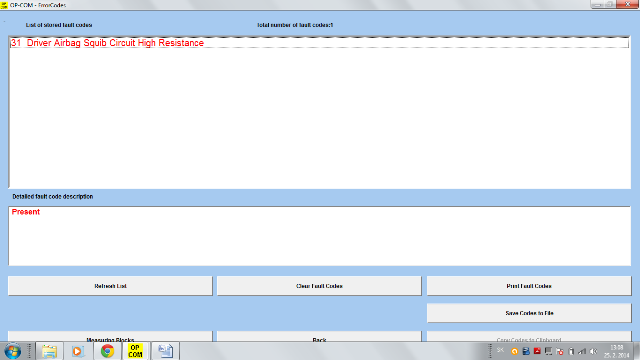Viewport: 640px width, 360px height.
Task: Click Refresh List button
Action: click(x=110, y=286)
